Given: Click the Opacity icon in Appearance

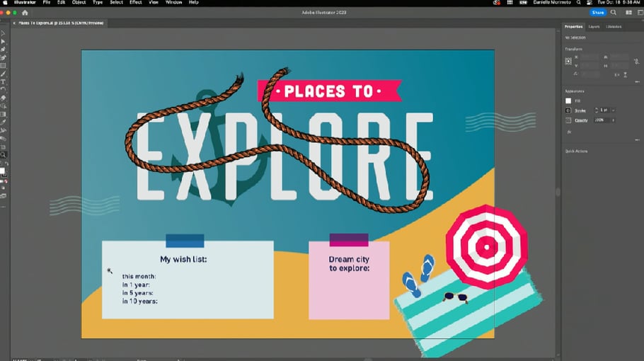Looking at the screenshot, I should pyautogui.click(x=568, y=120).
